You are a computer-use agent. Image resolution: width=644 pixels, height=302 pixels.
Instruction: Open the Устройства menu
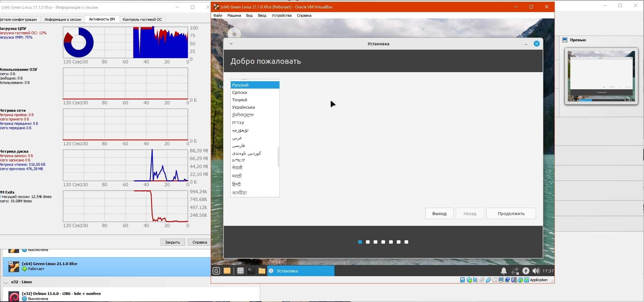tap(282, 15)
